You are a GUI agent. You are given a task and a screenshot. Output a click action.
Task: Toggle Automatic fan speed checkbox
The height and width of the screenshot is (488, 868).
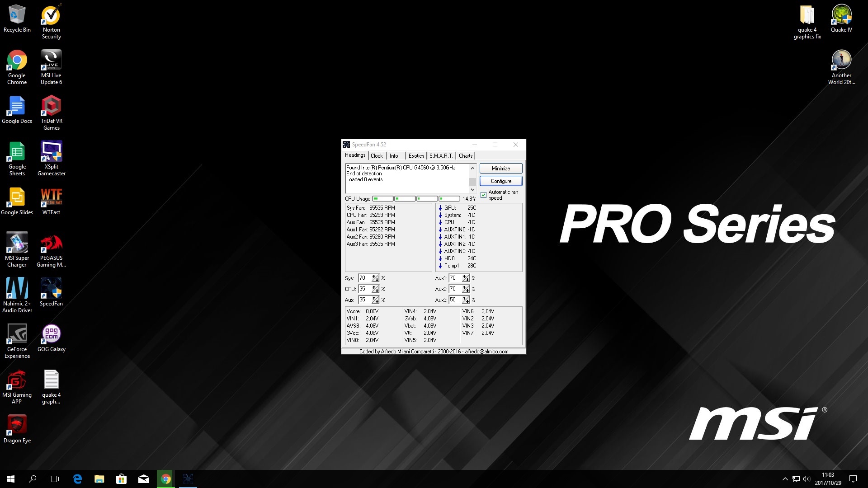click(x=483, y=195)
